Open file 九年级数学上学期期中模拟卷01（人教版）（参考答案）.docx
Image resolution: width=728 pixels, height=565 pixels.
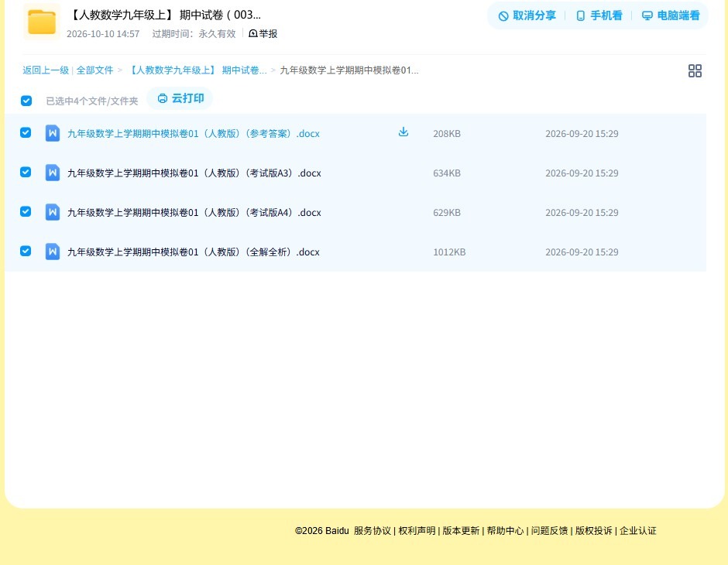194,134
